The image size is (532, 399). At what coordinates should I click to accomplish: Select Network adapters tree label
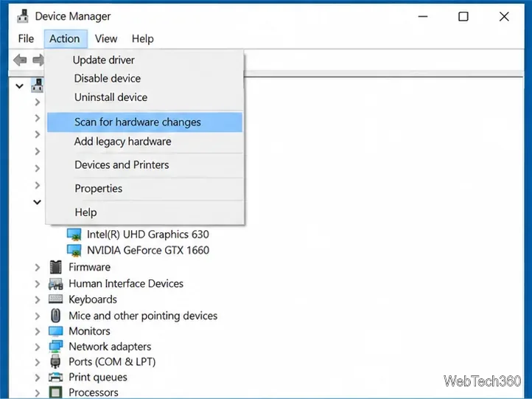(x=110, y=347)
